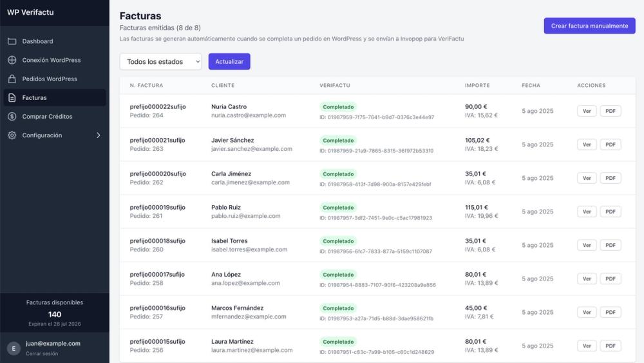Screen dimensions: 644x363
Task: Open the Todos los estados dropdown
Action: (x=160, y=62)
